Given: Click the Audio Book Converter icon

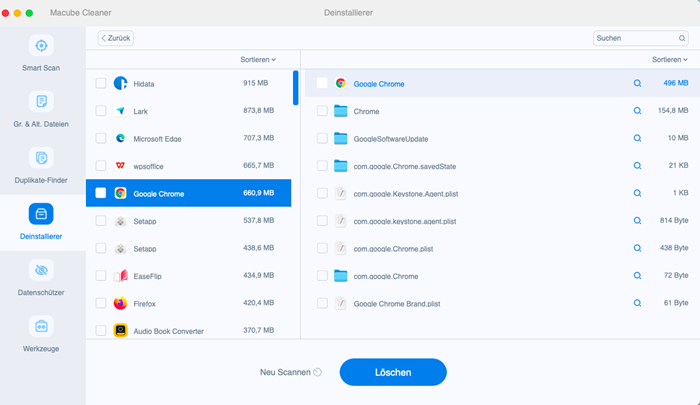Looking at the screenshot, I should [120, 330].
